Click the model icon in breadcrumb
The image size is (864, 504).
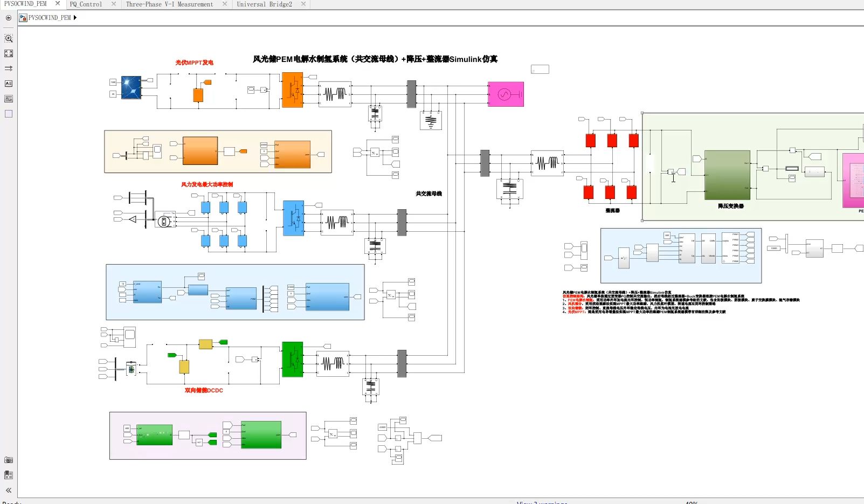23,18
